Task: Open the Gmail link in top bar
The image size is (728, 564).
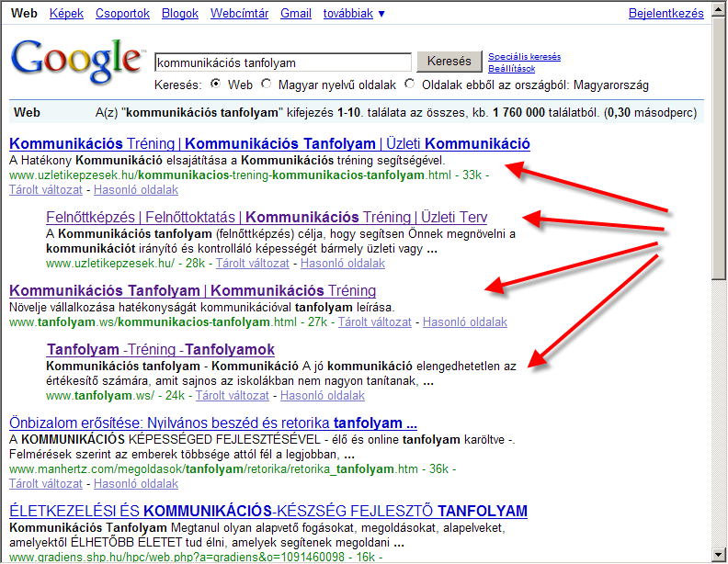Action: coord(296,14)
